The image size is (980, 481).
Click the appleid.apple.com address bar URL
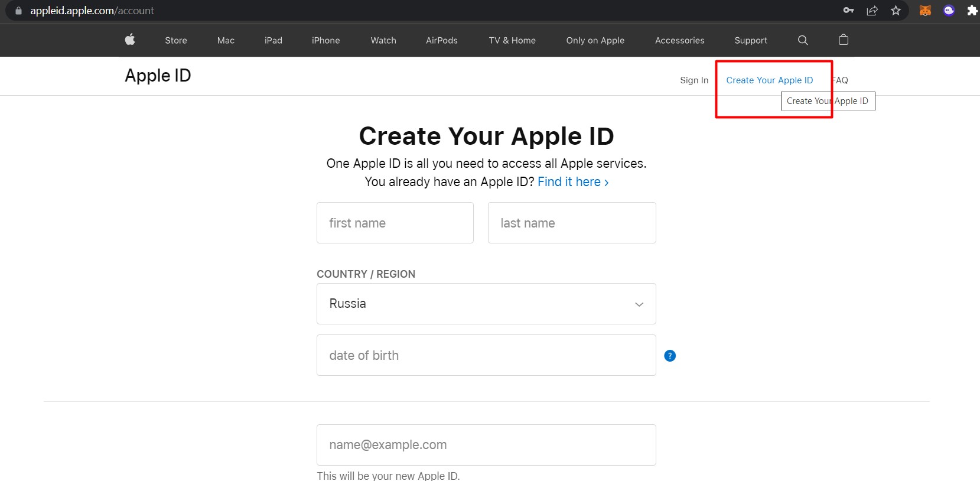tap(92, 11)
